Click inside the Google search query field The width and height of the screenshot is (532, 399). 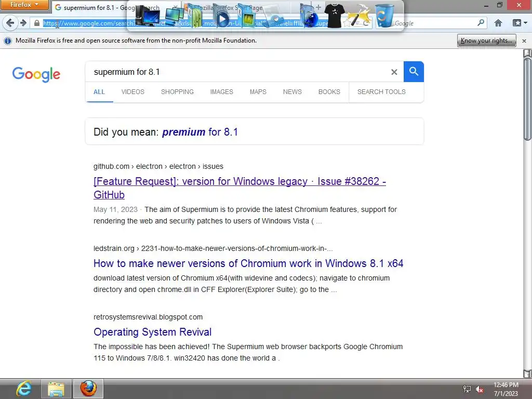point(237,72)
